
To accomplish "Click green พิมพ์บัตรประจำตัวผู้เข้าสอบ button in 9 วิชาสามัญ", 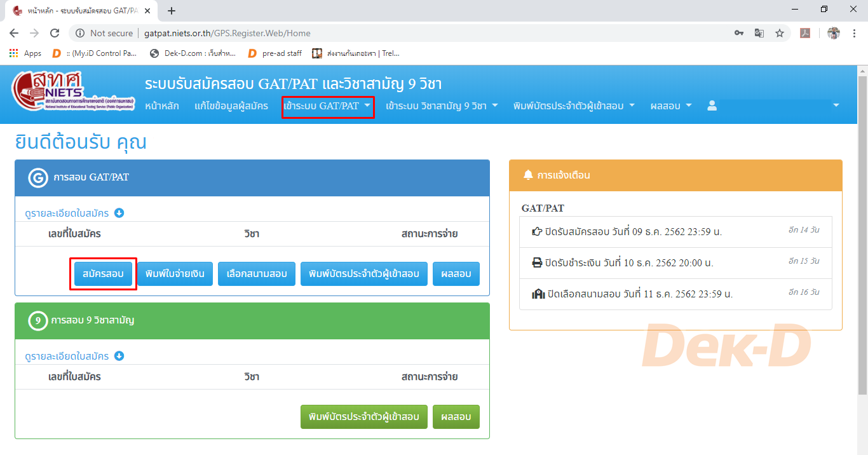I will 363,417.
